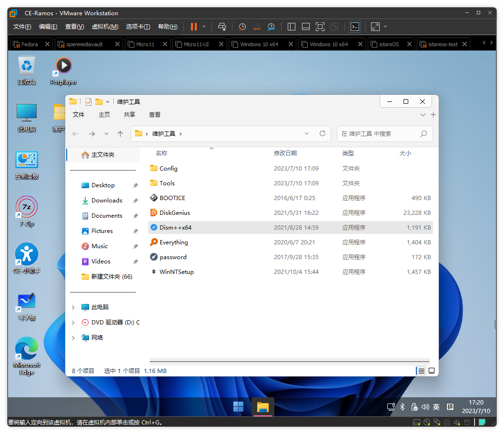Select the Downloads quick access item
This screenshot has width=504, height=434.
(x=107, y=201)
